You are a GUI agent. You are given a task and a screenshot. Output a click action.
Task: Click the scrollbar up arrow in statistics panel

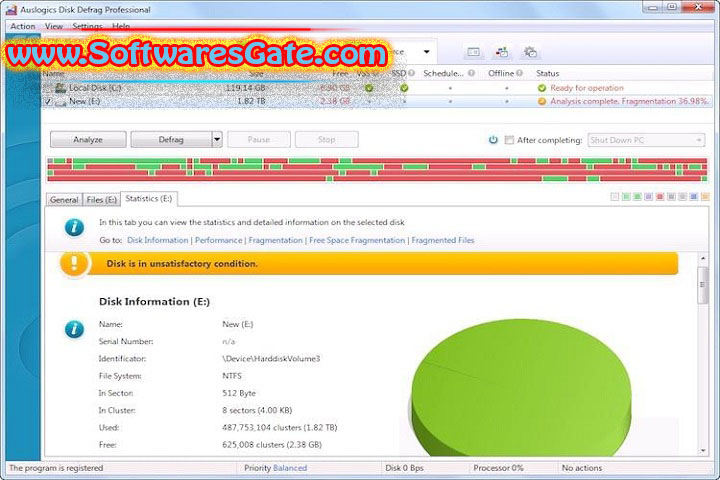(703, 259)
